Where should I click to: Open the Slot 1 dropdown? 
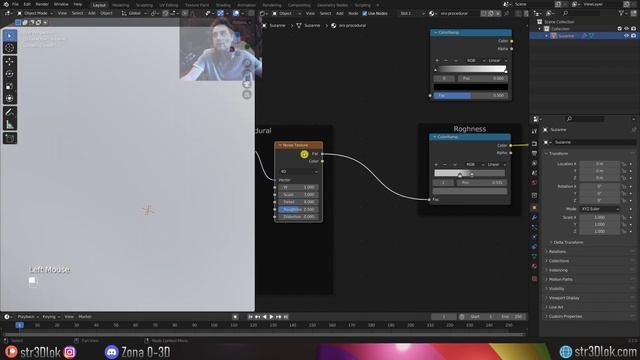[x=411, y=13]
